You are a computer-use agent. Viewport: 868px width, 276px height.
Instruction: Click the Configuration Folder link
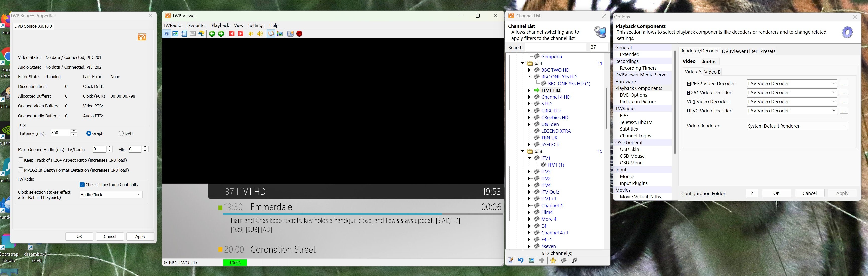pyautogui.click(x=703, y=194)
